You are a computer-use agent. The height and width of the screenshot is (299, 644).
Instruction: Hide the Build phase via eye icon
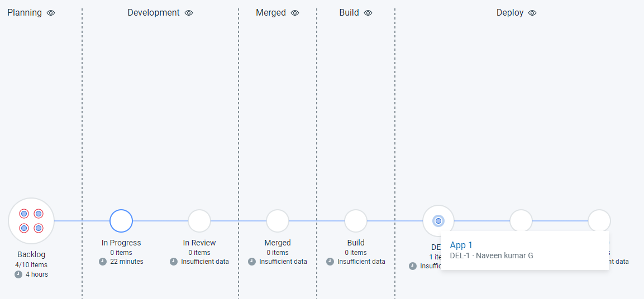(x=368, y=13)
